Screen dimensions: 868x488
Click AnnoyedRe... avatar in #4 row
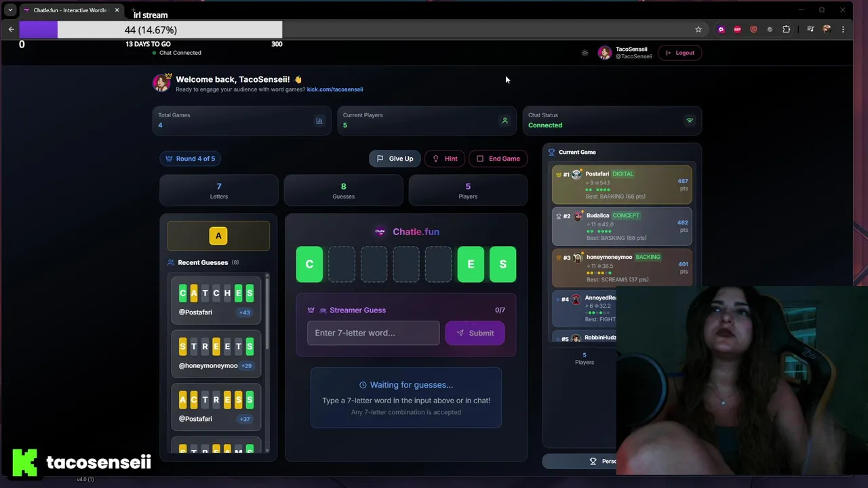[x=576, y=299]
